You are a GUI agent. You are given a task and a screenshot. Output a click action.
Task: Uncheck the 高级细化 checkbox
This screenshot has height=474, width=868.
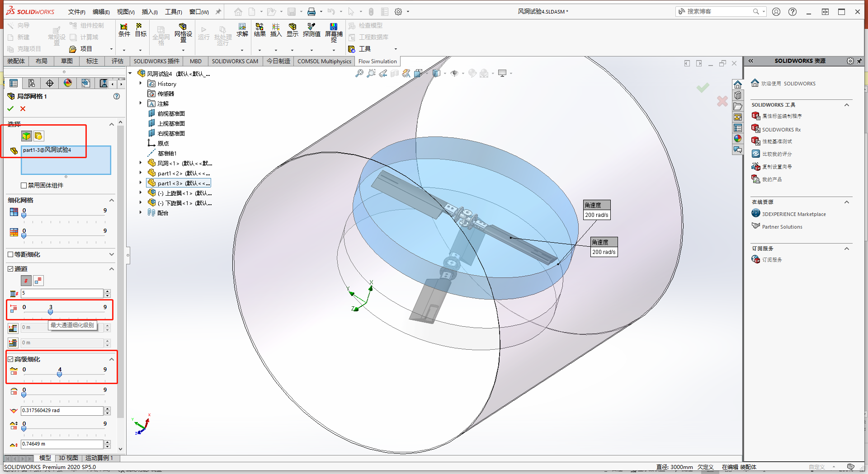[x=11, y=359]
